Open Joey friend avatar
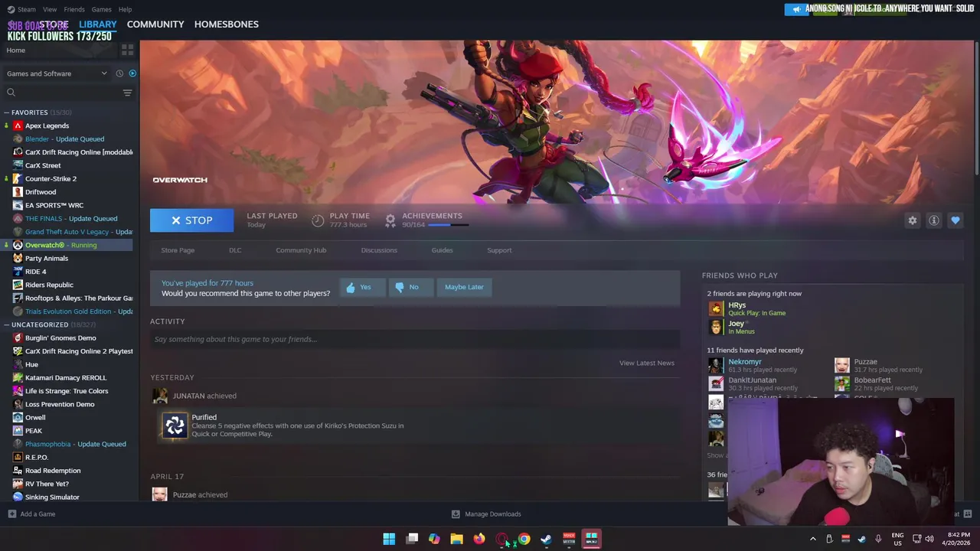Image resolution: width=980 pixels, height=551 pixels. click(x=716, y=327)
